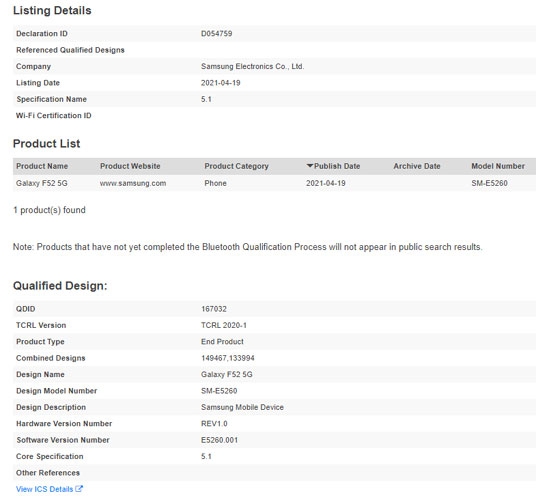Click the Qualified Design heading
The height and width of the screenshot is (500, 536).
60,286
